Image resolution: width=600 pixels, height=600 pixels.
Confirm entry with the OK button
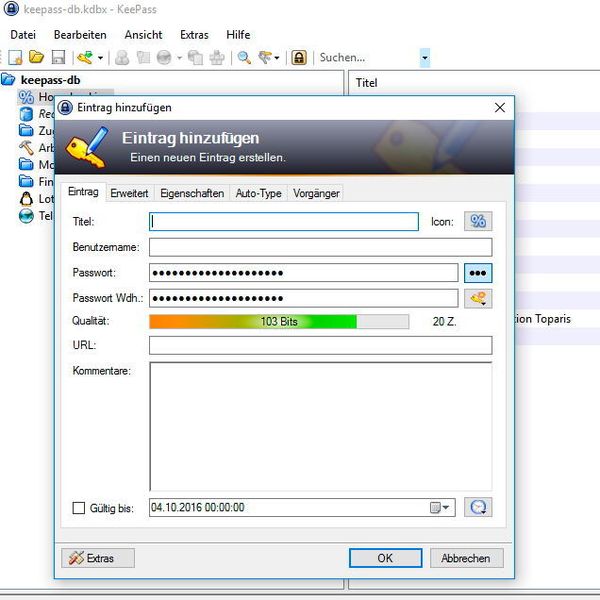[x=385, y=558]
